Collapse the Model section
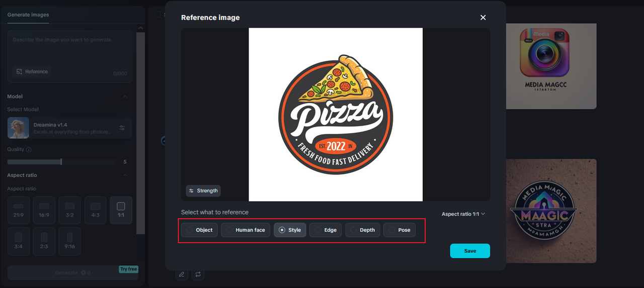The height and width of the screenshot is (288, 644). (125, 97)
